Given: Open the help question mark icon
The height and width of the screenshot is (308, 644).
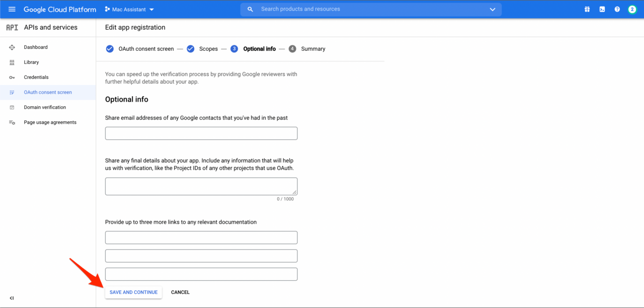Looking at the screenshot, I should [x=617, y=9].
